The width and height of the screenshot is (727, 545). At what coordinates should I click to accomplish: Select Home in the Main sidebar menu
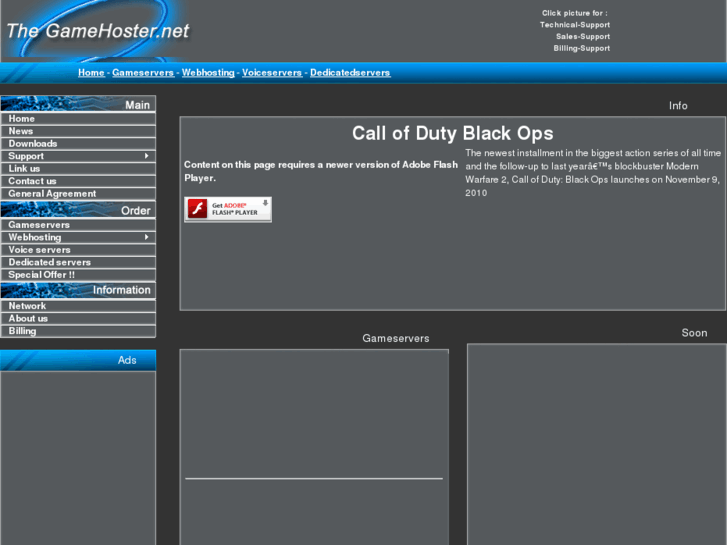pyautogui.click(x=78, y=119)
